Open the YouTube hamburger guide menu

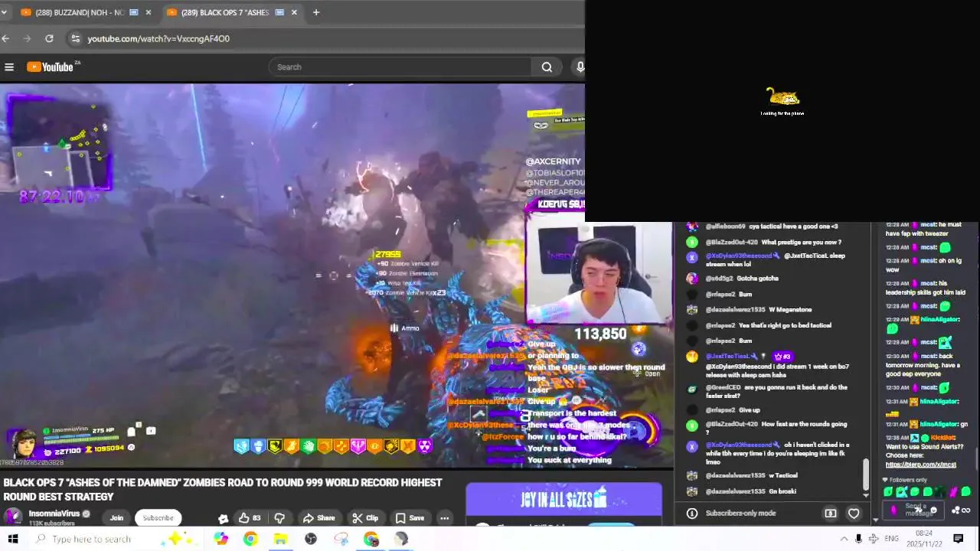[x=9, y=67]
